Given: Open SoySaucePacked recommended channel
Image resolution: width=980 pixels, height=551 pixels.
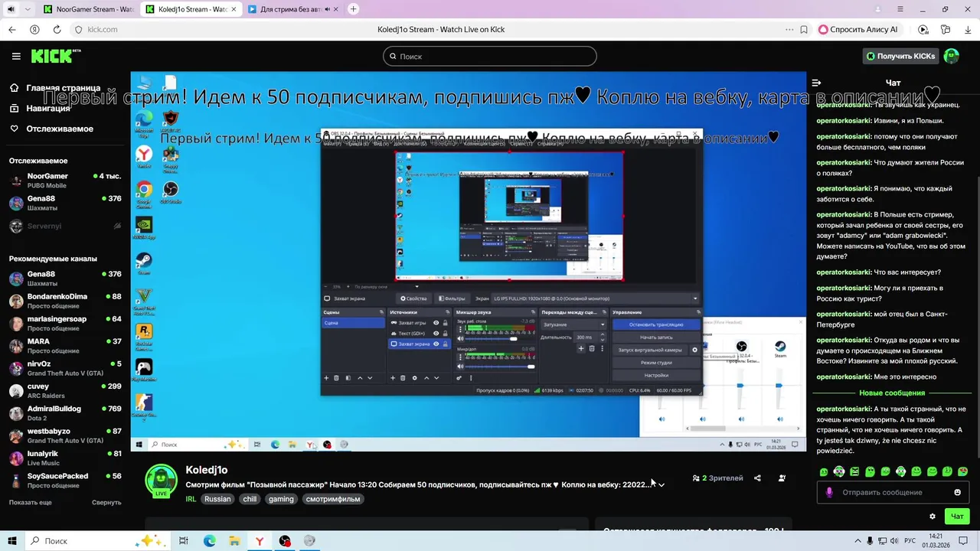Looking at the screenshot, I should pyautogui.click(x=65, y=481).
